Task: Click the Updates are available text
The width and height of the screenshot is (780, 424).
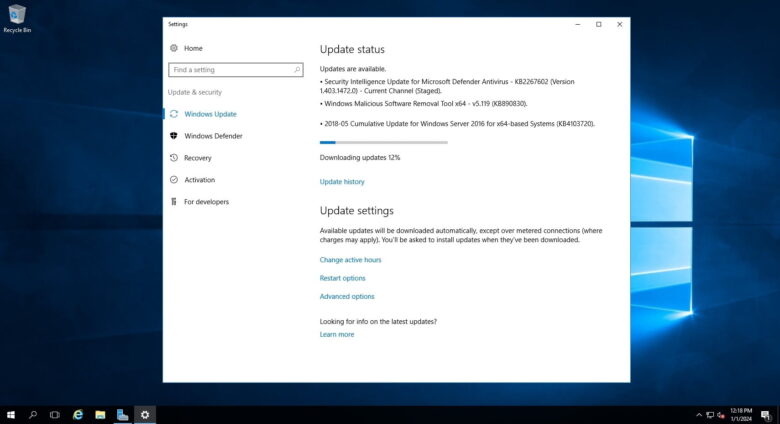Action: [x=353, y=69]
